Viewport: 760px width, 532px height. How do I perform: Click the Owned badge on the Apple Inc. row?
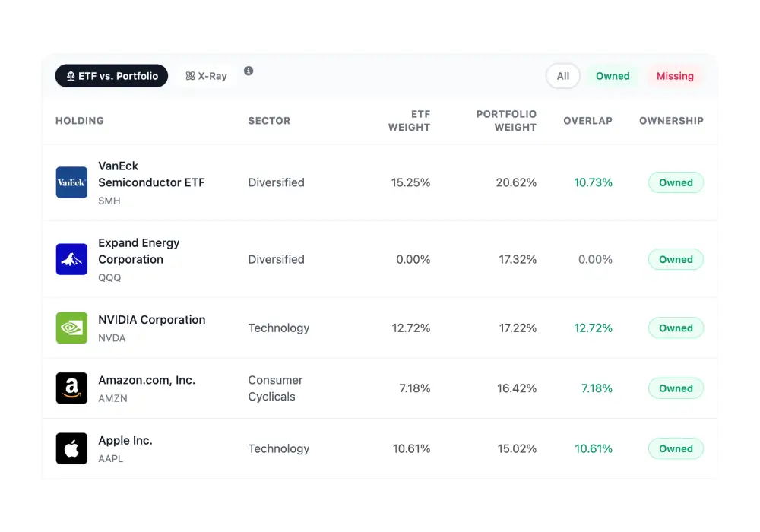[x=676, y=448]
